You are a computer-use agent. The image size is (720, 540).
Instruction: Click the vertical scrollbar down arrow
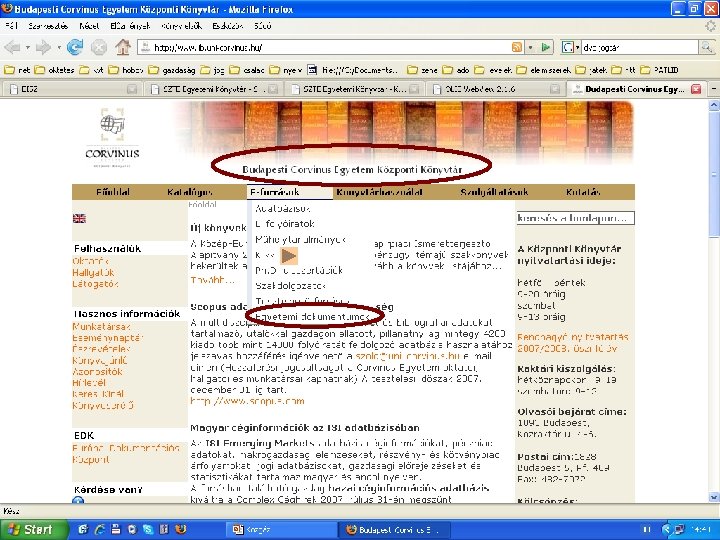tap(714, 497)
